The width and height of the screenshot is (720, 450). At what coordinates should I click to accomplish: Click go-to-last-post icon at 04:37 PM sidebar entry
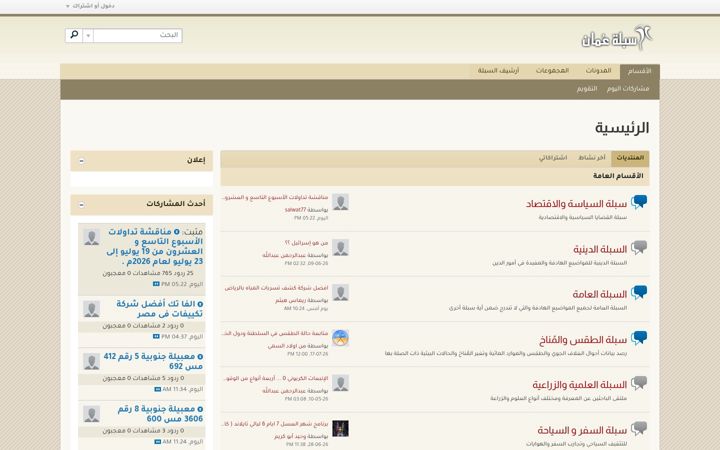tap(156, 337)
